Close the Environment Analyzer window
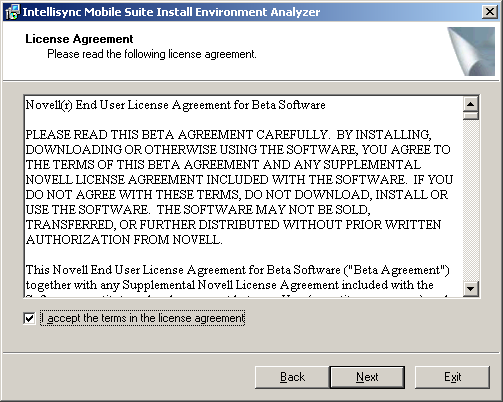The width and height of the screenshot is (503, 402). coord(490,12)
